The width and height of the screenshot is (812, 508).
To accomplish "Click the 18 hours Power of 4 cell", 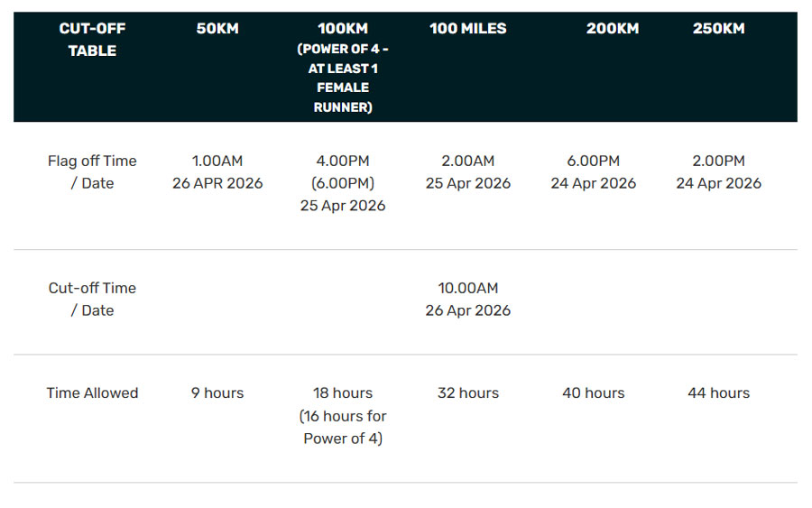I will [342, 416].
